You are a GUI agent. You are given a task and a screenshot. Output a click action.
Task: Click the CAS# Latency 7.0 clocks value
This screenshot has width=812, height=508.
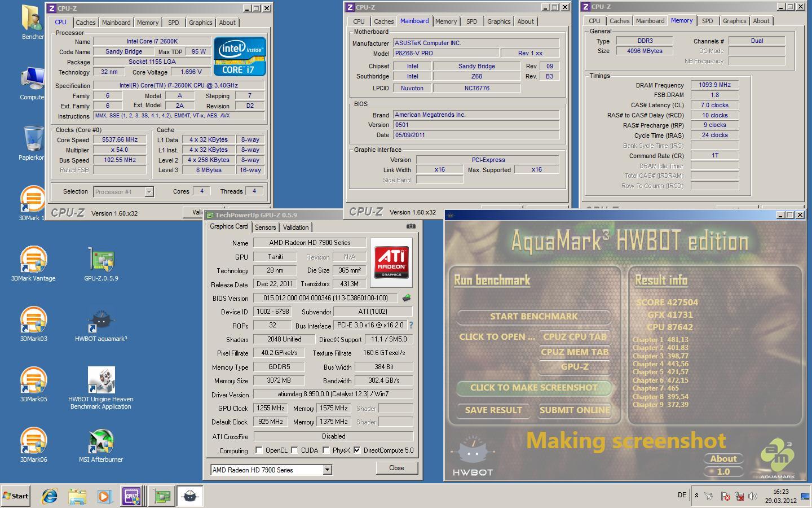[x=714, y=106]
